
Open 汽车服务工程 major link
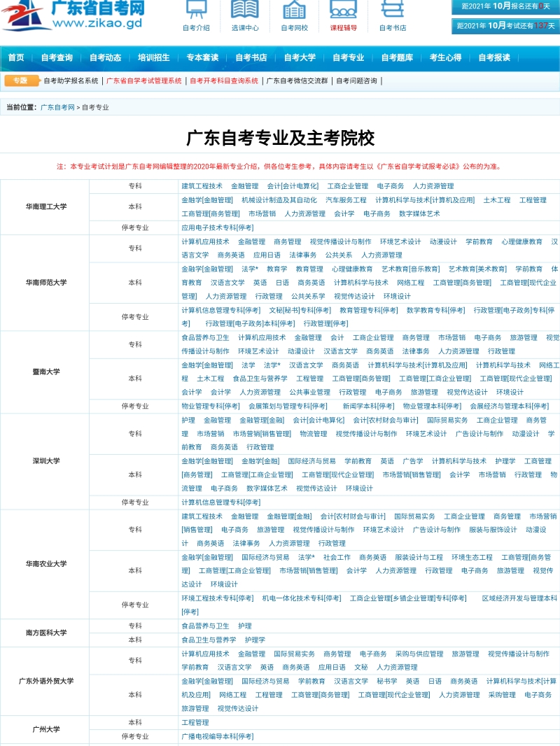pos(346,200)
